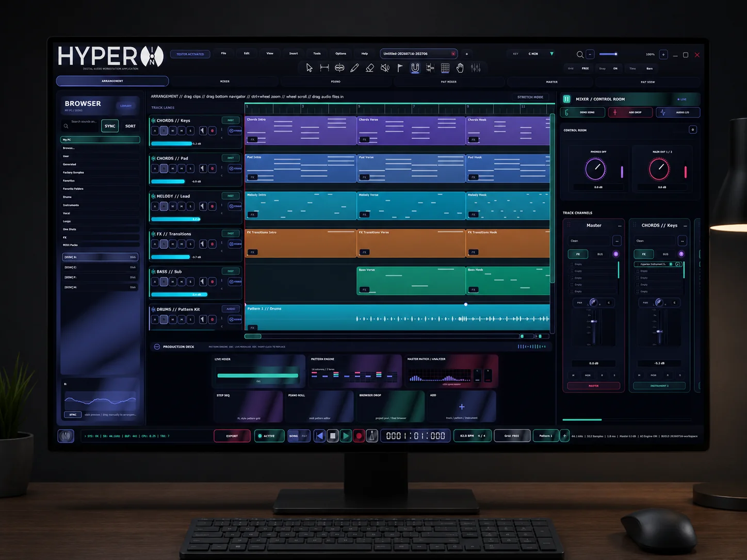
Task: Toggle the metronome in transport bar
Action: pyautogui.click(x=371, y=436)
